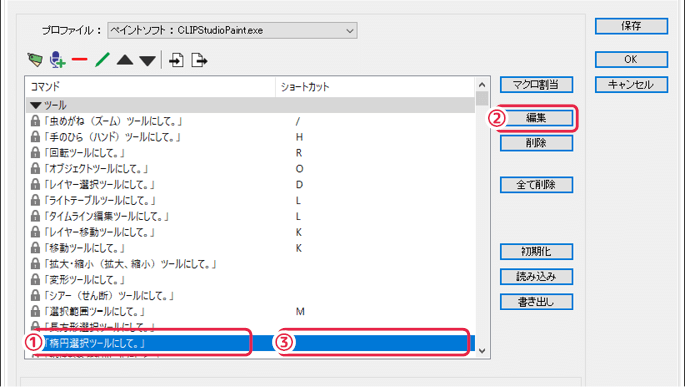Image resolution: width=686 pixels, height=387 pixels.
Task: Click the shortcut cell showing H
Action: 299,137
